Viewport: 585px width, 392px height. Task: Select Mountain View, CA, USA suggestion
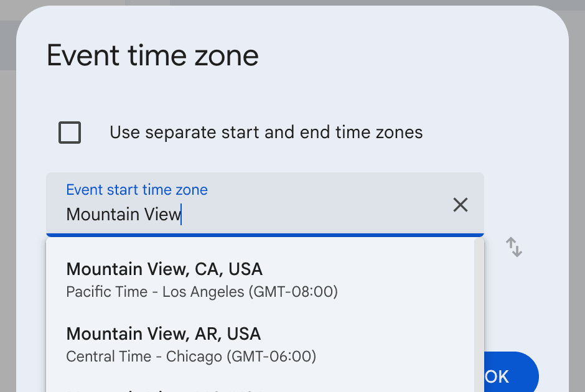pyautogui.click(x=164, y=269)
